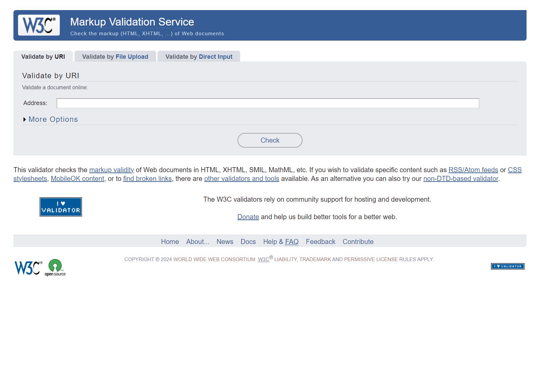Open Help & FAQ footer link
The height and width of the screenshot is (392, 540).
pos(281,242)
